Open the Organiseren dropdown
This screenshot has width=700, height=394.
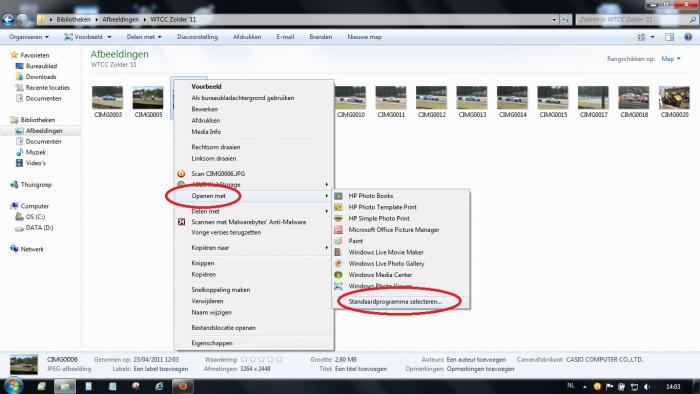pyautogui.click(x=29, y=37)
